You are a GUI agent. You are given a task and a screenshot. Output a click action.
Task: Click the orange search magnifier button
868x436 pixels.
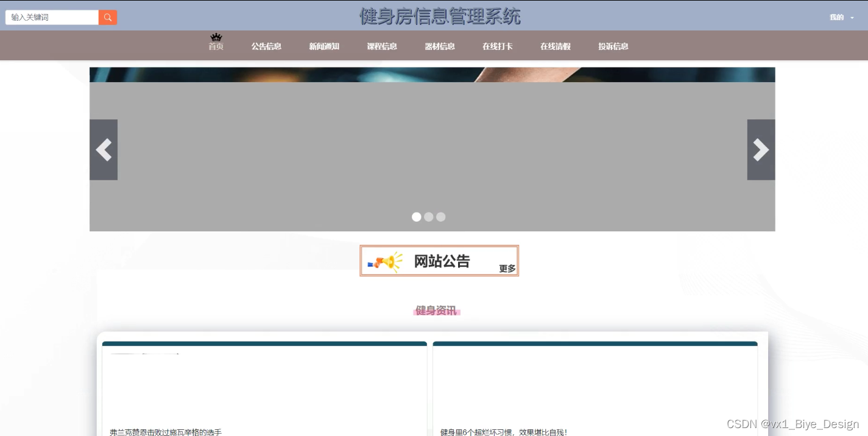[108, 18]
